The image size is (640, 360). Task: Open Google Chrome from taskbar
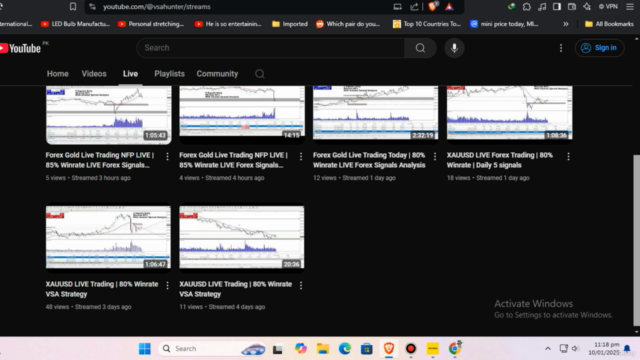(x=455, y=349)
